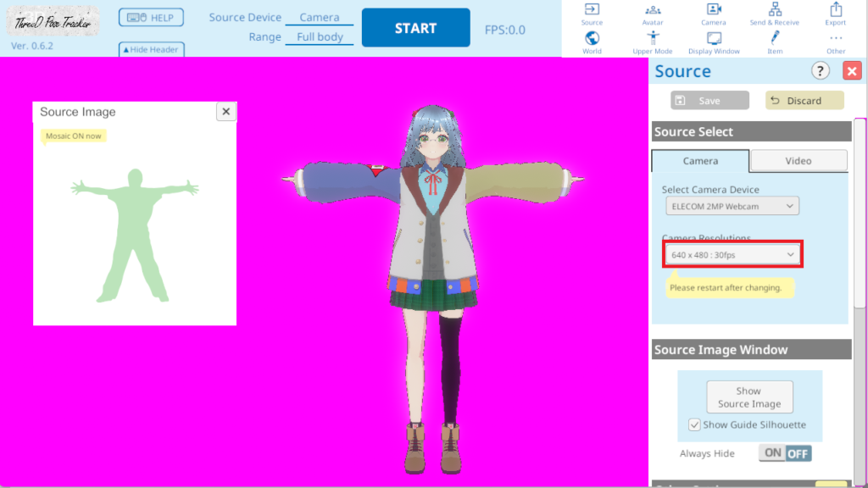The image size is (868, 488).
Task: Open the Select Camera Device dropdown
Action: pos(732,206)
